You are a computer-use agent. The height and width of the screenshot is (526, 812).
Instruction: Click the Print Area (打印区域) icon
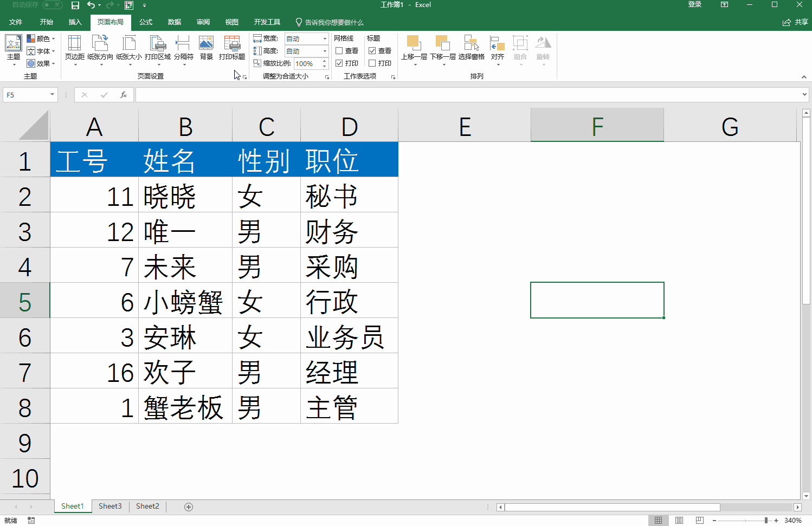click(158, 50)
